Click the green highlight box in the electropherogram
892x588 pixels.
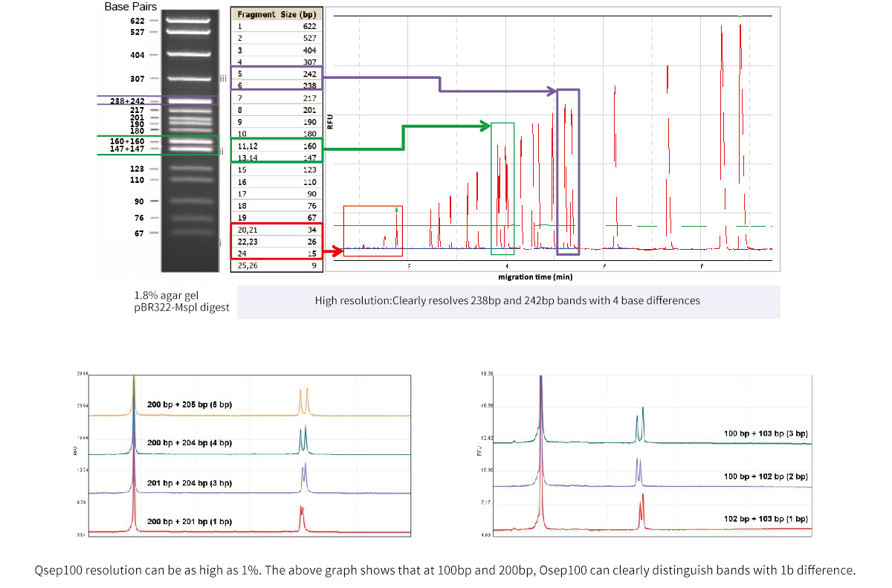coord(502,187)
